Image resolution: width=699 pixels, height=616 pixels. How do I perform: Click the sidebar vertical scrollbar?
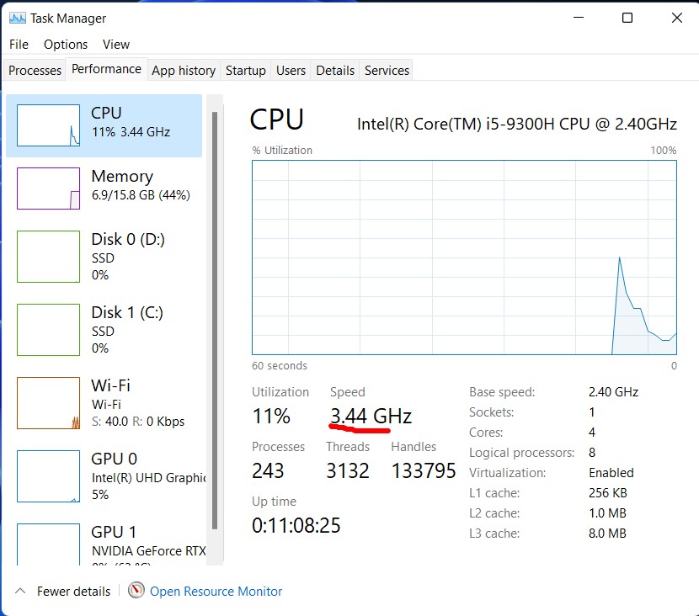[x=215, y=321]
